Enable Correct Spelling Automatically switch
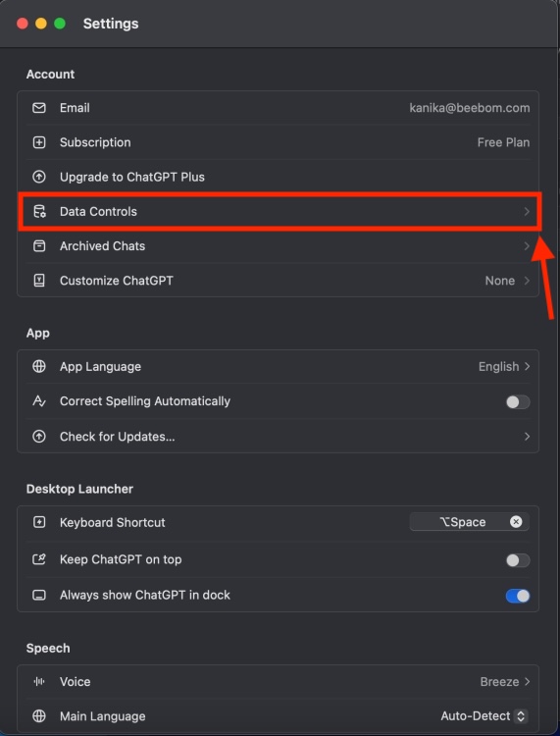Viewport: 560px width, 736px height. [x=518, y=401]
